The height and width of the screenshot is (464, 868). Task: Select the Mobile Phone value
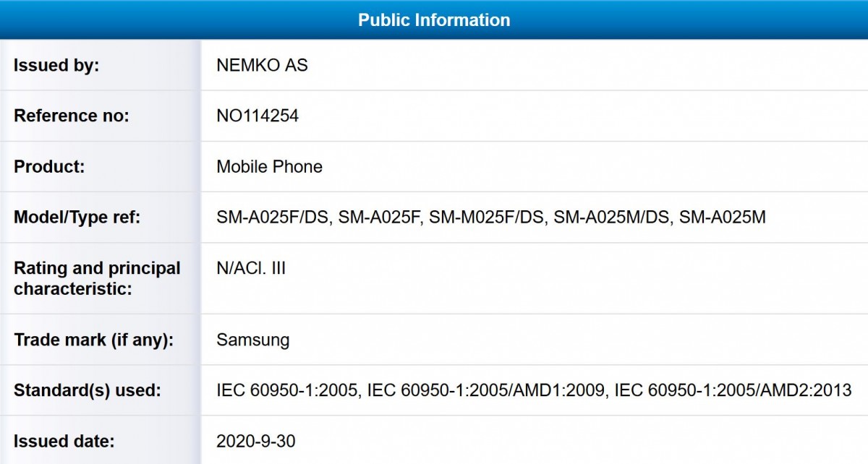[269, 166]
